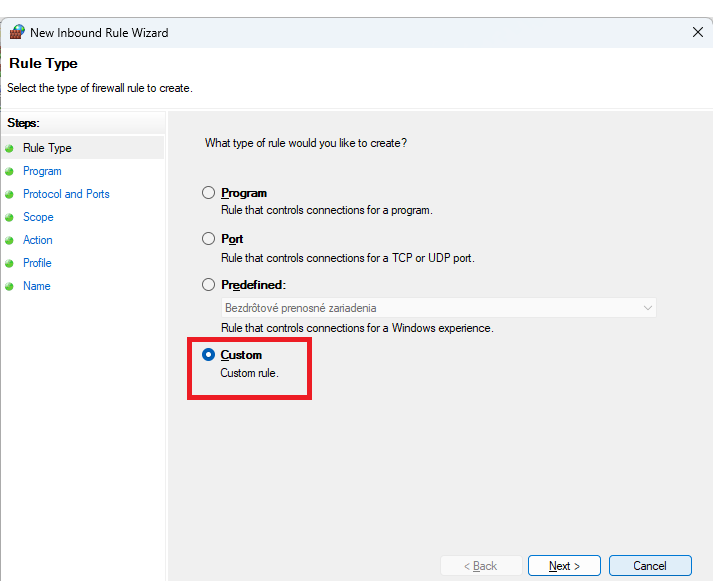Click green bullet beside Scope step

coord(10,217)
